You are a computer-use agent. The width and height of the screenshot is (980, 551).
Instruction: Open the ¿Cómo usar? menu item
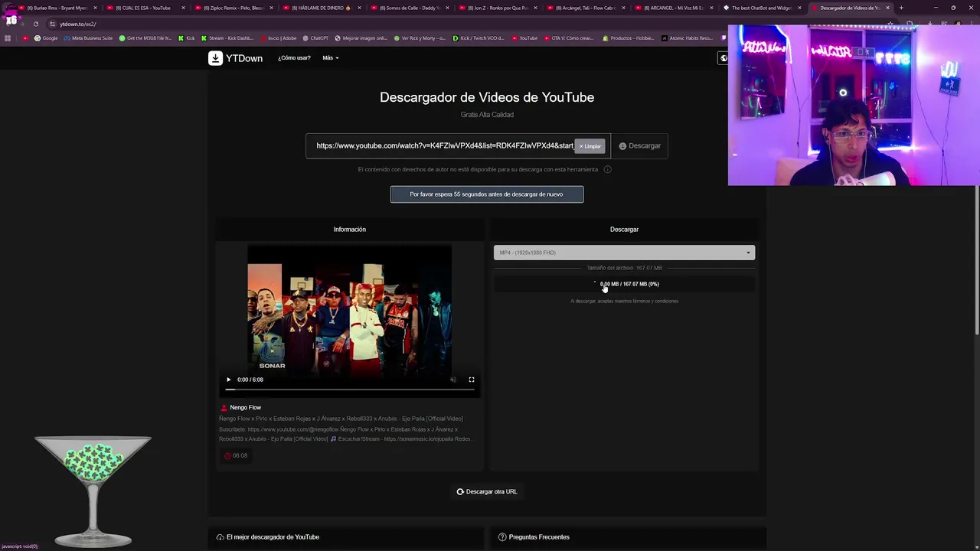point(294,58)
